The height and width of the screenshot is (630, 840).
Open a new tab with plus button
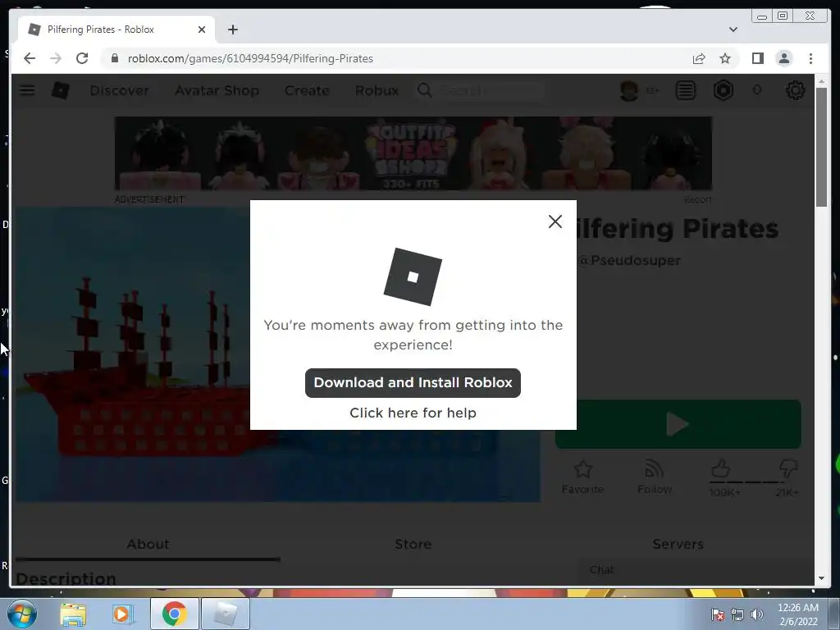(x=232, y=30)
